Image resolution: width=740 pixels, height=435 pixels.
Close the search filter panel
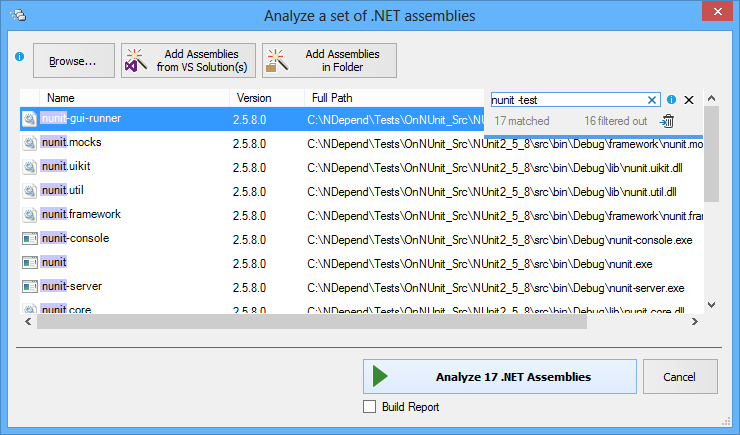(689, 100)
